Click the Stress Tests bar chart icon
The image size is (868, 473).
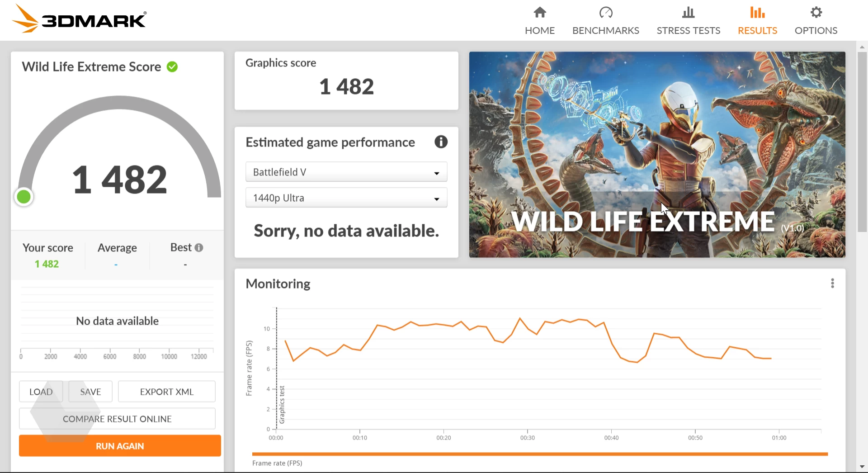point(688,12)
